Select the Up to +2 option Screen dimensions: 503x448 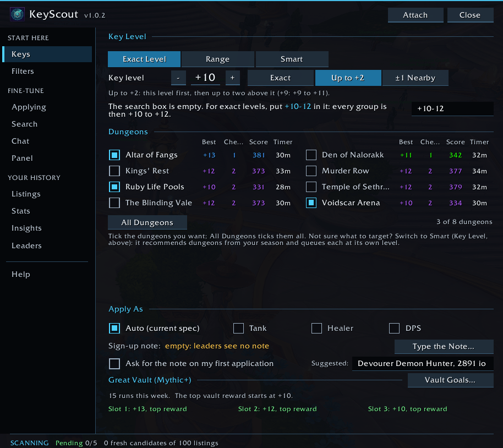[x=348, y=78]
